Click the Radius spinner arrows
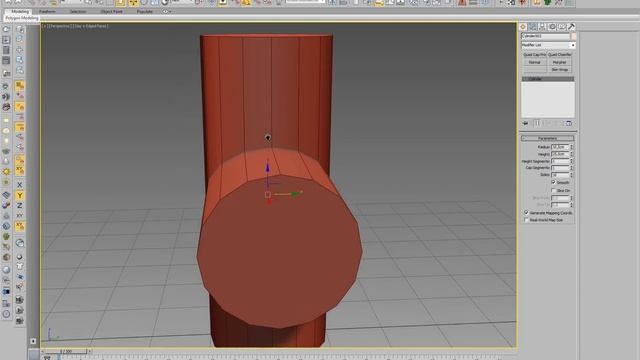Viewport: 640px width, 360px height. pyautogui.click(x=572, y=147)
